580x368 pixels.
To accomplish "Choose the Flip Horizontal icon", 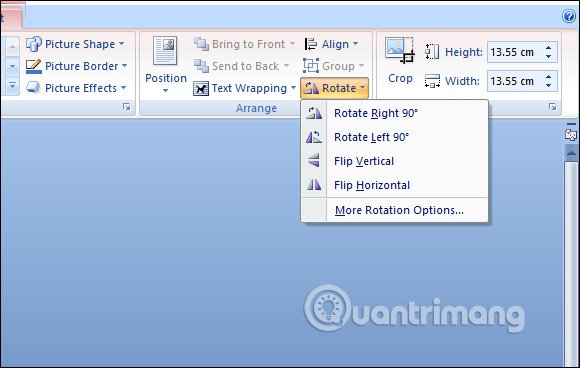I will click(x=314, y=185).
